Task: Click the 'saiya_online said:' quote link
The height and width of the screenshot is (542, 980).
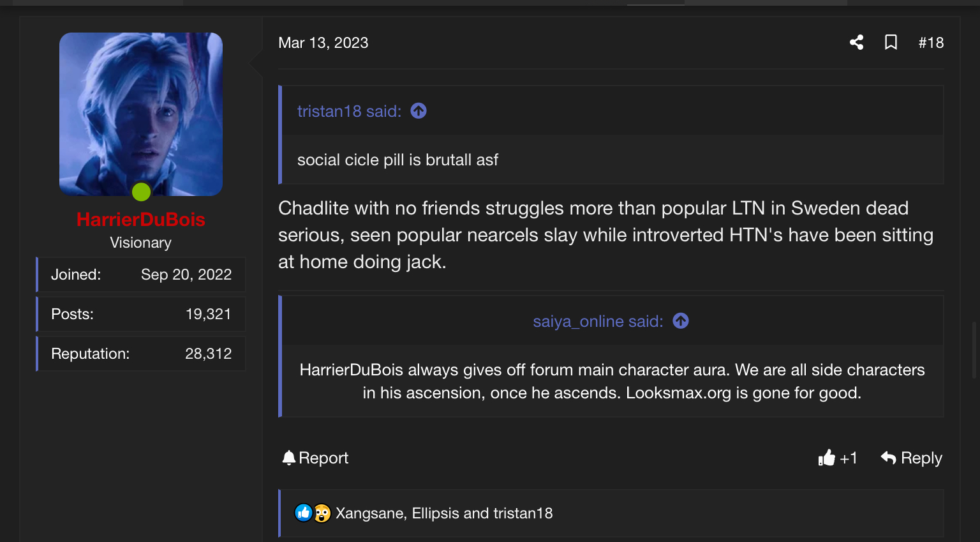Action: click(598, 321)
